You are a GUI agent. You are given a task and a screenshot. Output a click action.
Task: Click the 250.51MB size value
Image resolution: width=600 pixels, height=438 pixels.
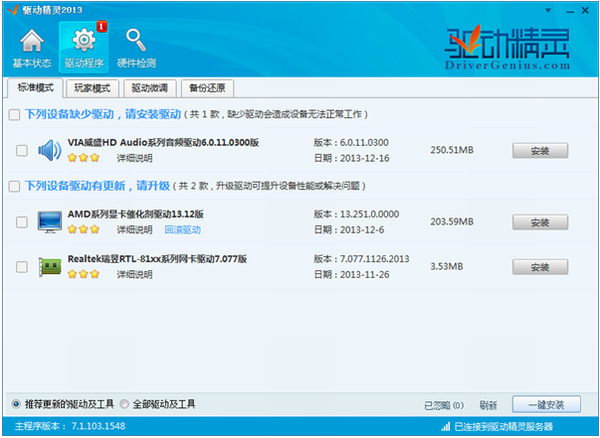[x=452, y=150]
